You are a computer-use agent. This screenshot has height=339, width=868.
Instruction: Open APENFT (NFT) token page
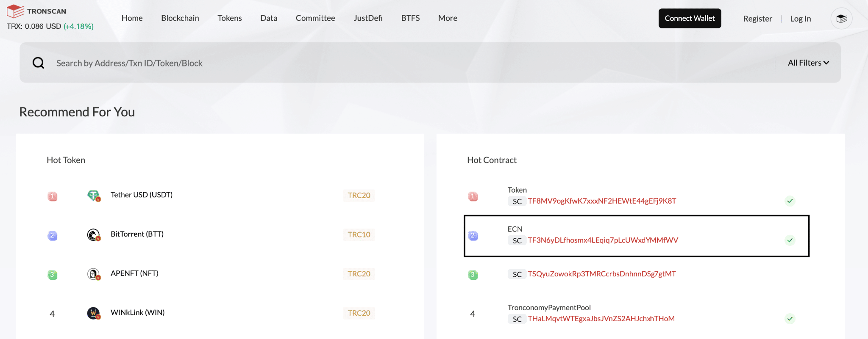134,273
